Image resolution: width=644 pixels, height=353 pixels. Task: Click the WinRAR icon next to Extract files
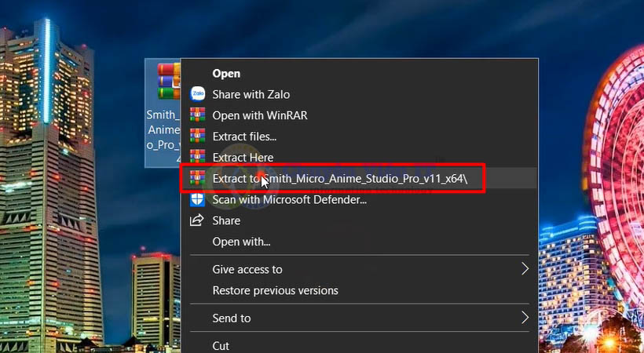pyautogui.click(x=198, y=136)
